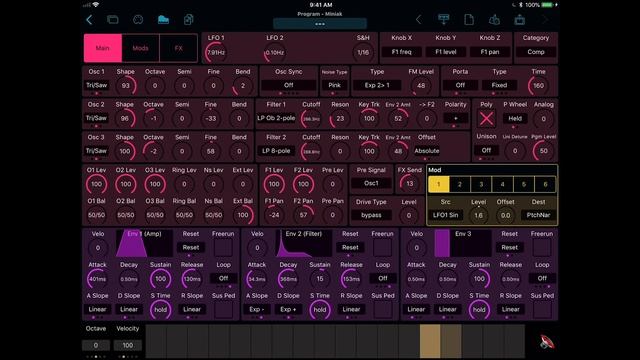Tap the Wi-Fi status icon
The image size is (640, 360).
[96, 5]
